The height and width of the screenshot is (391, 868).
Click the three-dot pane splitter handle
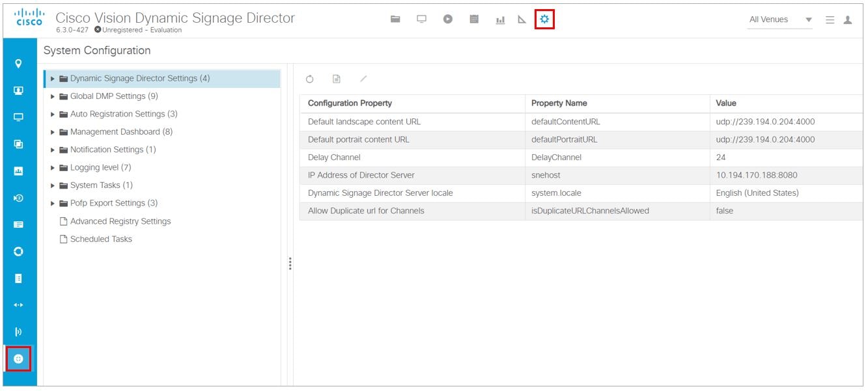[x=290, y=263]
